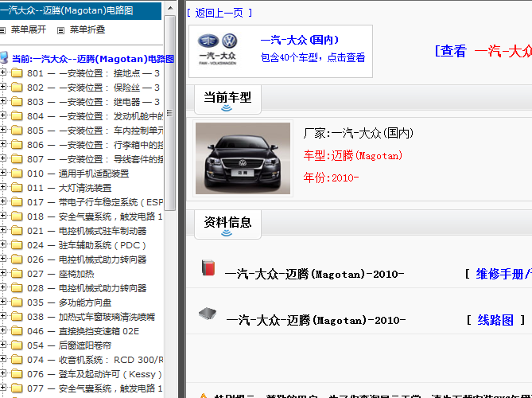Select 011 大灯清洗装置 row
Viewport: 532px width, 398px height.
[x=69, y=188]
